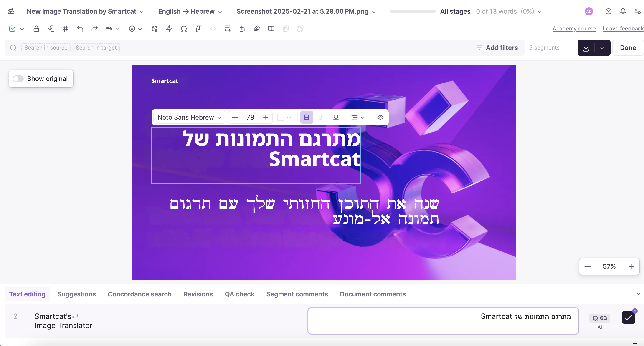644x346 pixels.
Task: Click the AC user avatar
Action: point(589,12)
